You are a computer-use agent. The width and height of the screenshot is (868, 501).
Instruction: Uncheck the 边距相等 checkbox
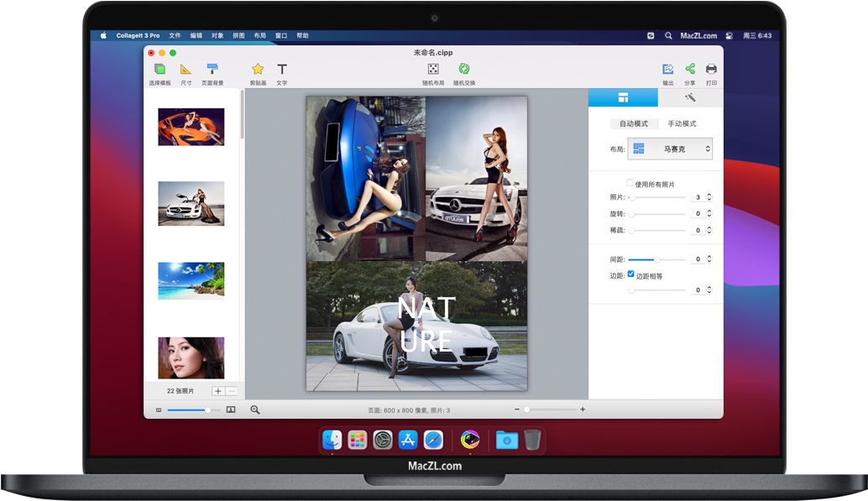[630, 274]
